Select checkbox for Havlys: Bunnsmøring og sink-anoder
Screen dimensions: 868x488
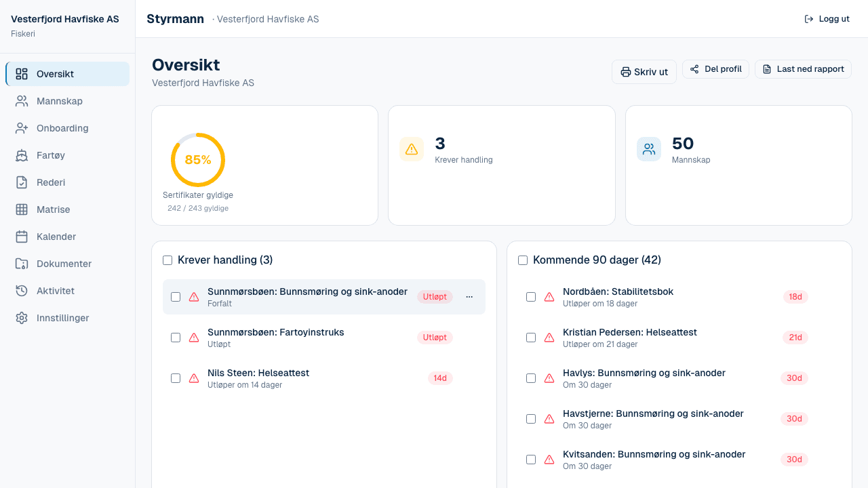click(x=531, y=378)
